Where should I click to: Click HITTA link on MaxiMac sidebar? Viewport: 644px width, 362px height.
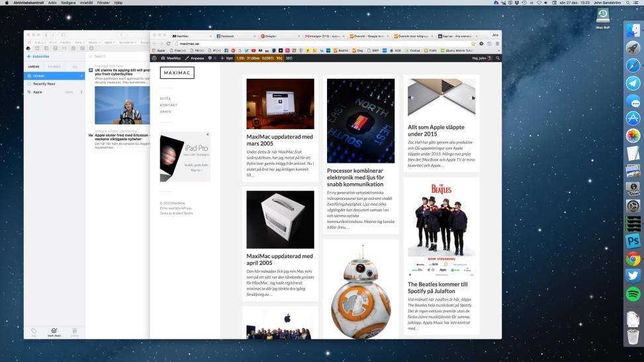click(x=165, y=99)
